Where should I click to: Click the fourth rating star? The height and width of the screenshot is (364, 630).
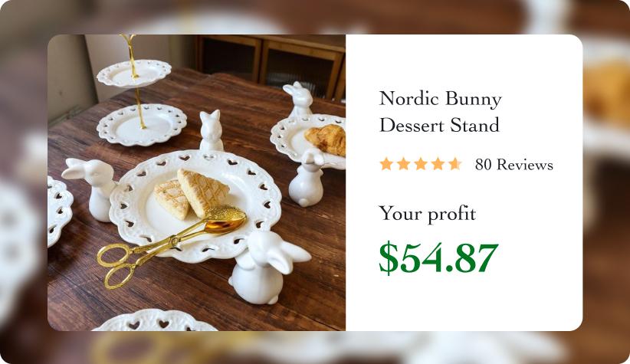click(x=438, y=164)
